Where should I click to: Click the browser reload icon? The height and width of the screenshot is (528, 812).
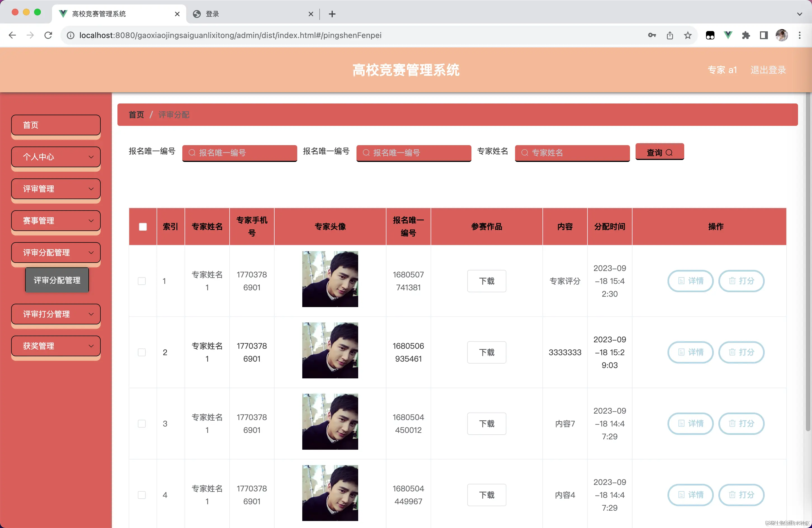coord(48,35)
